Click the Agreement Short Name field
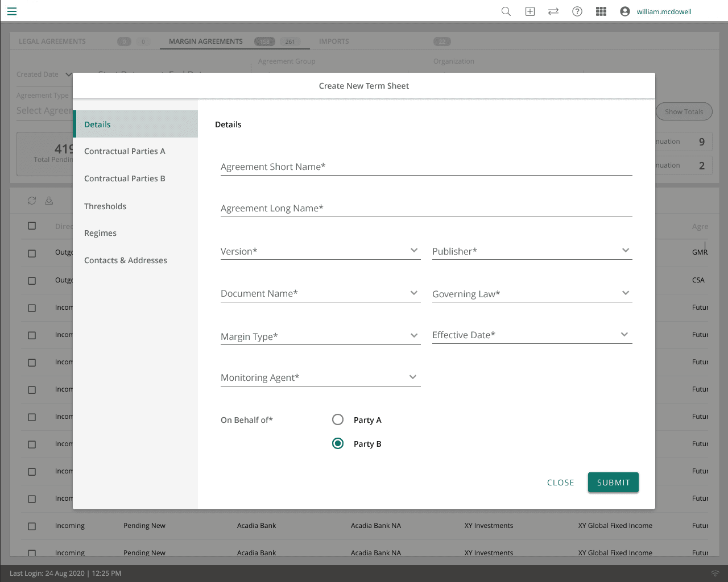The image size is (728, 582). pos(426,167)
